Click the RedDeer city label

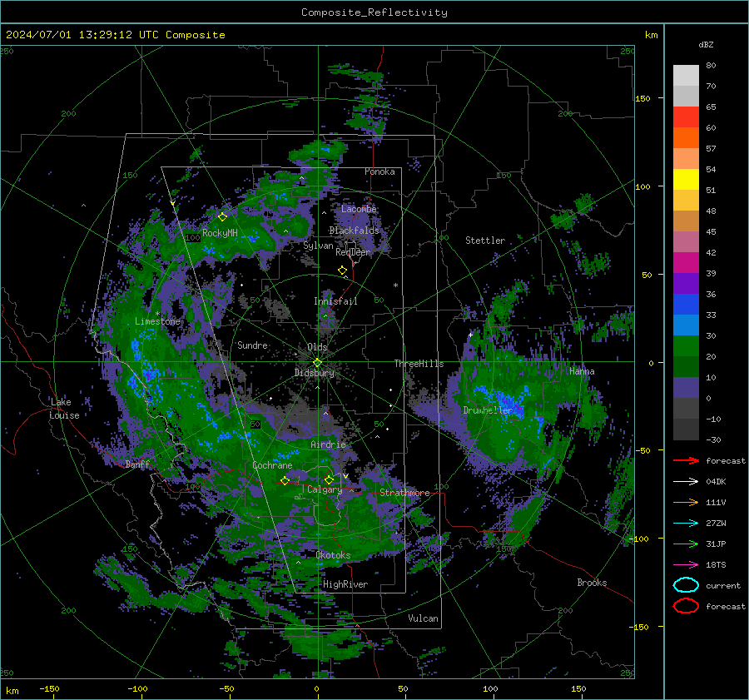(x=353, y=252)
